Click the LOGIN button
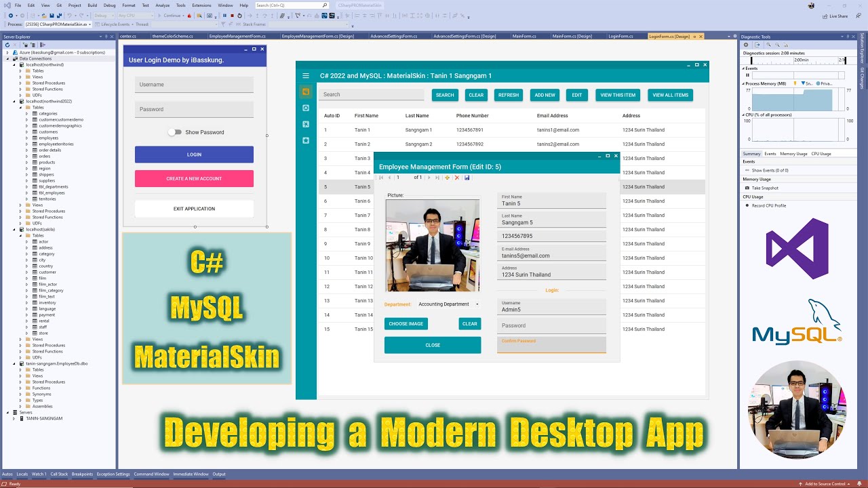868x488 pixels. coord(194,155)
